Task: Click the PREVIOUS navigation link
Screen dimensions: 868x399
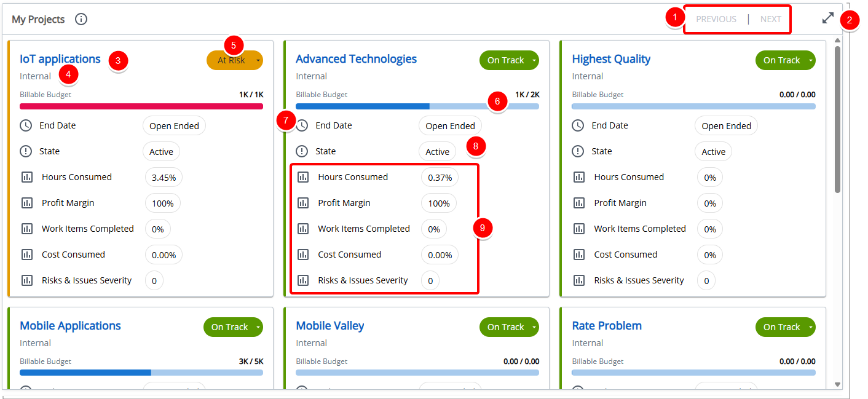Action: pyautogui.click(x=716, y=19)
